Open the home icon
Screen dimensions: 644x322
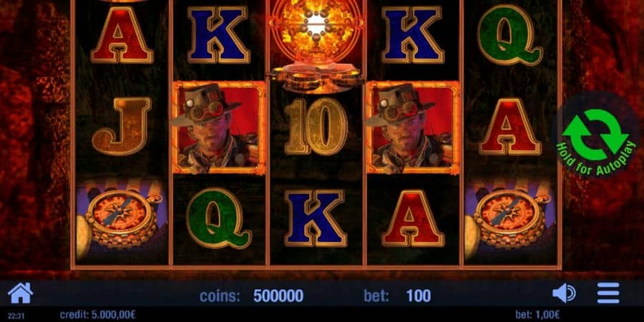tap(20, 293)
